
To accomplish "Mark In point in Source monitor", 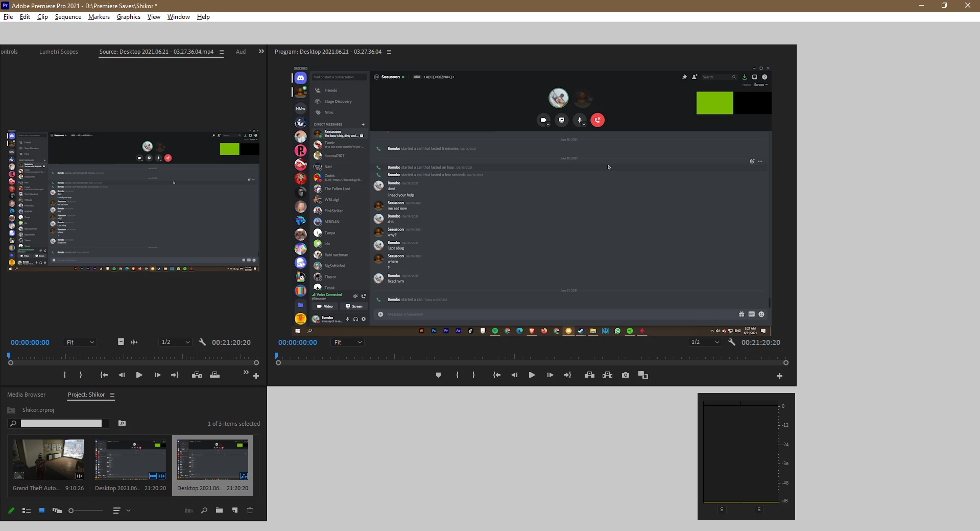I will (x=64, y=375).
